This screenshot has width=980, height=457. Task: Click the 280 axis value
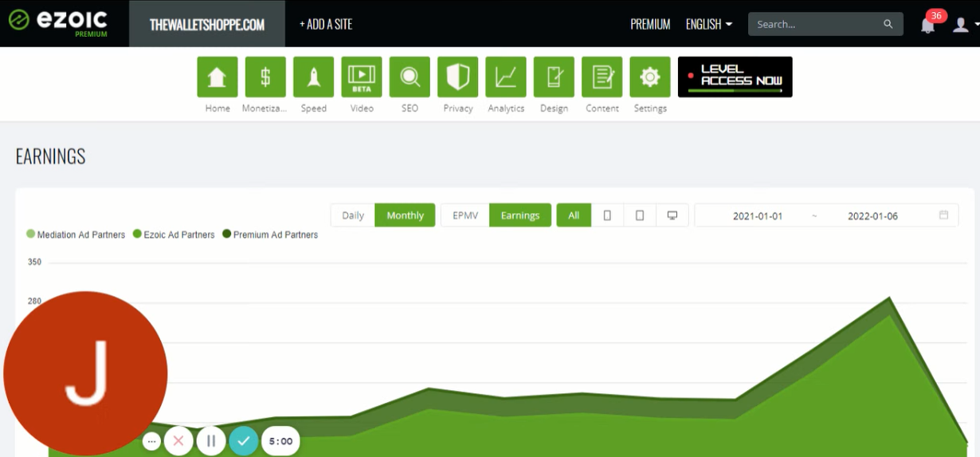[34, 301]
